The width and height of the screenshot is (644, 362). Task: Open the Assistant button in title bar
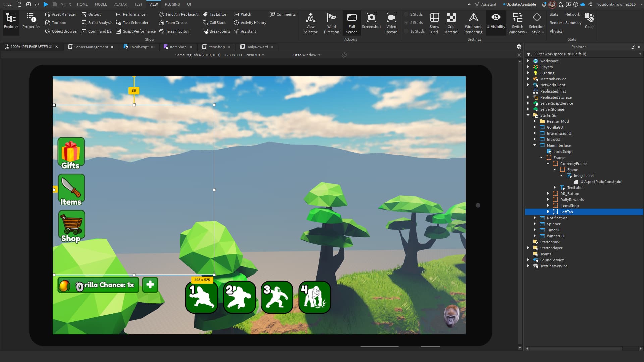(486, 4)
